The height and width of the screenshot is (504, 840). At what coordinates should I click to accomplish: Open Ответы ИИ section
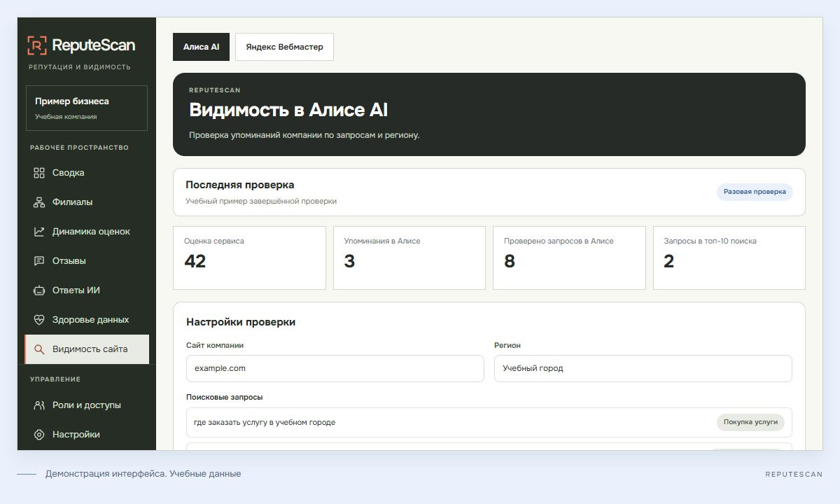click(x=87, y=290)
